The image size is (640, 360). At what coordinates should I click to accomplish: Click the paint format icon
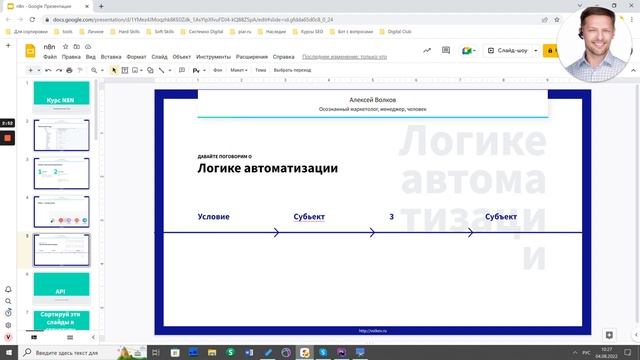(80, 70)
